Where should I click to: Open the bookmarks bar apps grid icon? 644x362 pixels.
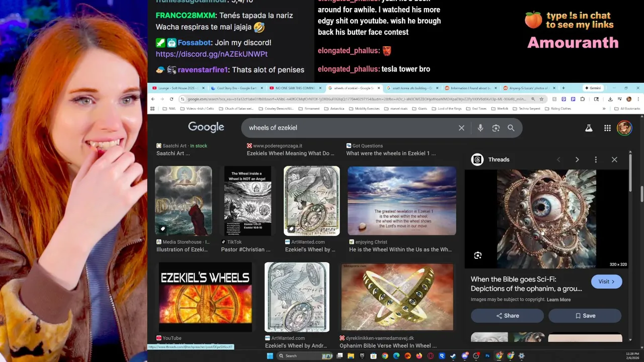[x=152, y=109]
